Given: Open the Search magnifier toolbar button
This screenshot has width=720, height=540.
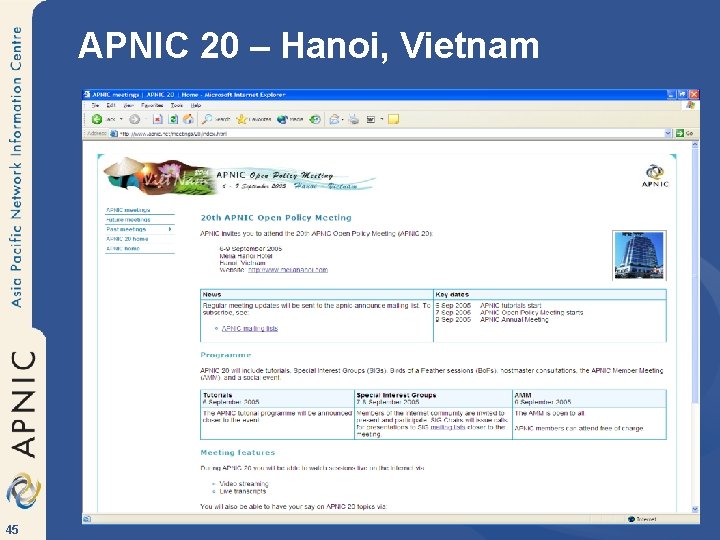Looking at the screenshot, I should coord(216,119).
